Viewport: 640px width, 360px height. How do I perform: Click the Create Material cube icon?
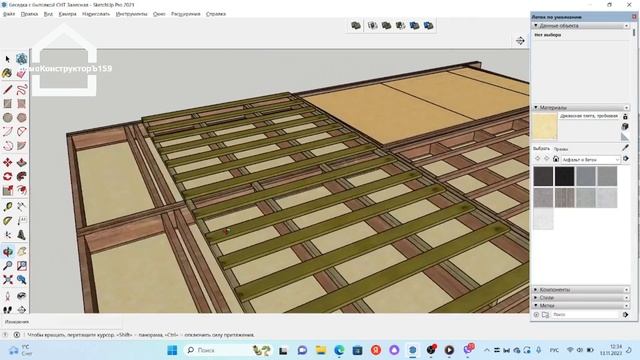click(625, 127)
